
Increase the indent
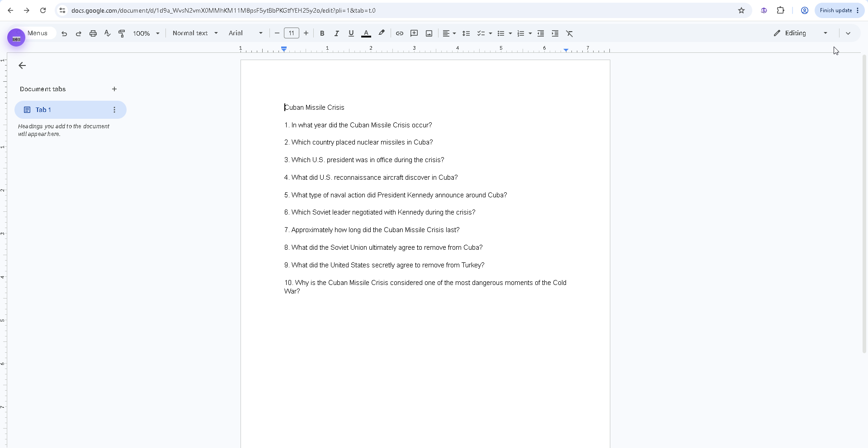555,33
